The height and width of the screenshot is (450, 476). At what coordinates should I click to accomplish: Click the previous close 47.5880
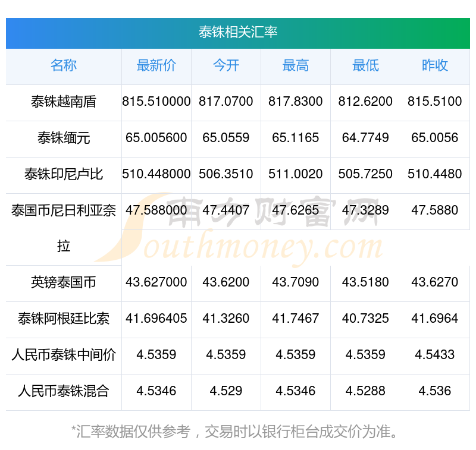(x=435, y=210)
